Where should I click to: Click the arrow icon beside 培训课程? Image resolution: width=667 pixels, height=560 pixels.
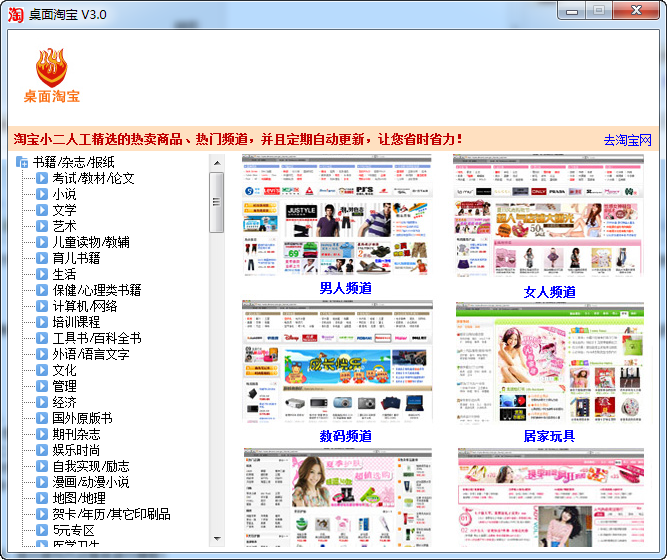coord(42,322)
